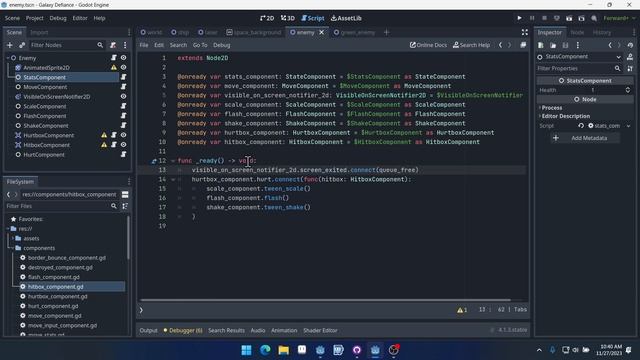This screenshot has height=360, width=640.
Task: Create a new resource in Inspector
Action: pos(540,45)
